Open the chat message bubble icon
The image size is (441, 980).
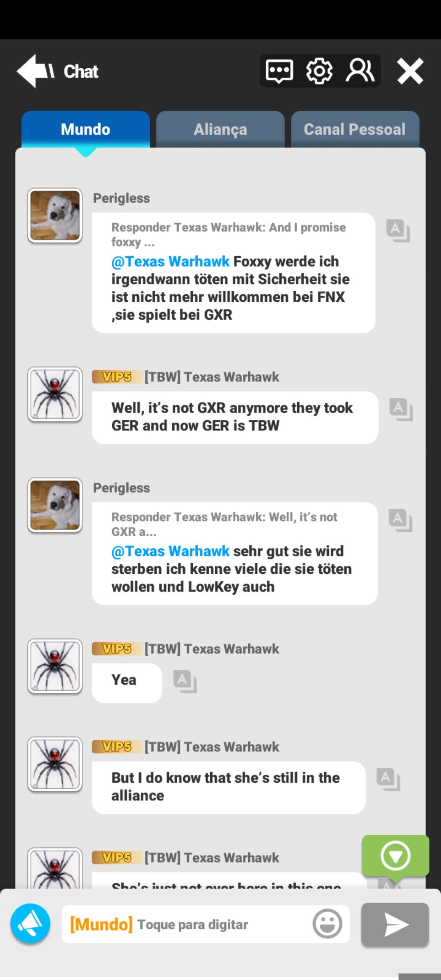tap(279, 71)
